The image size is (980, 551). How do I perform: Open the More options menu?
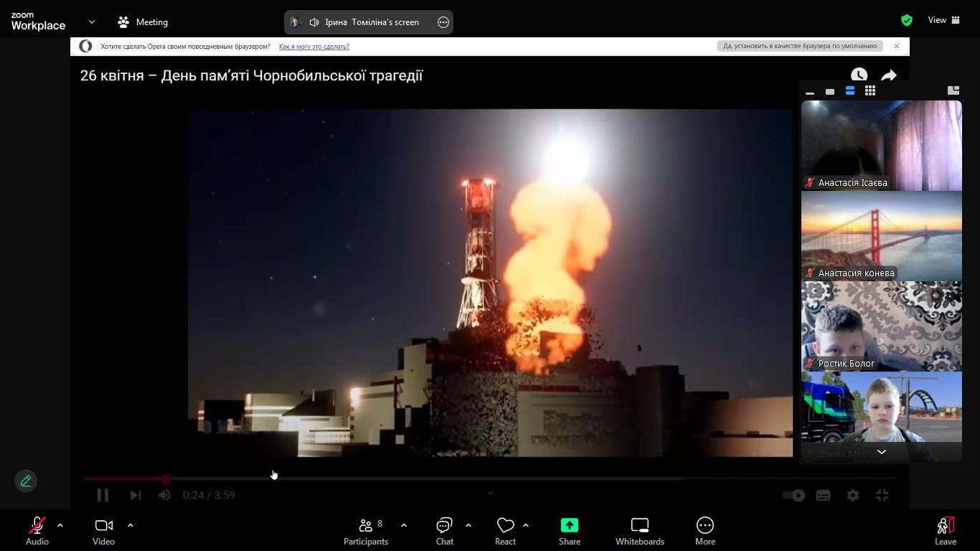705,532
